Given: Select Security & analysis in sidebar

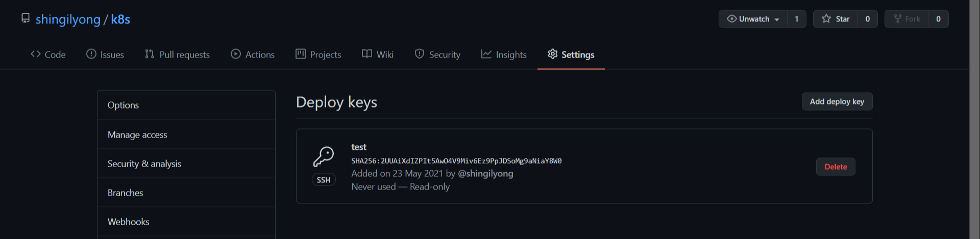Looking at the screenshot, I should [x=186, y=164].
